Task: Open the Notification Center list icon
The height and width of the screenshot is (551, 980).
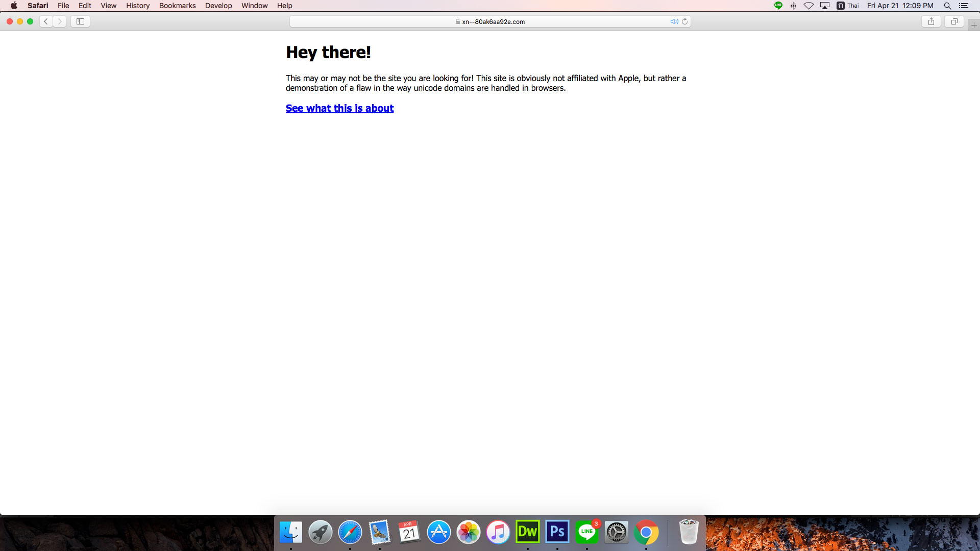Action: point(964,6)
